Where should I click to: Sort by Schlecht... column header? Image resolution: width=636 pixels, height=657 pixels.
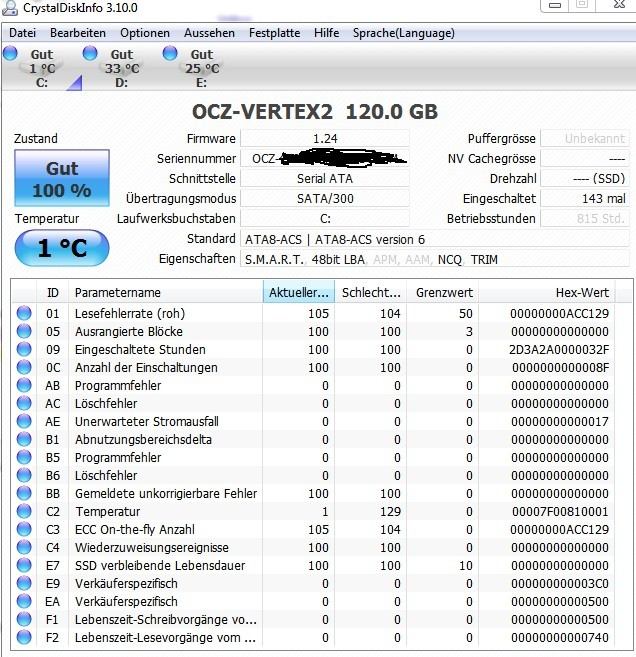click(x=371, y=292)
